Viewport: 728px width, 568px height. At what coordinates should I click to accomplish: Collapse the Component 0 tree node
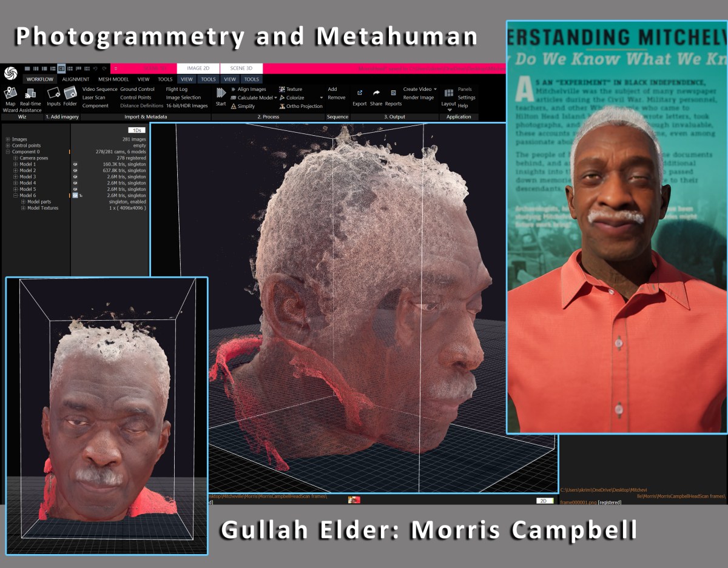coord(8,152)
